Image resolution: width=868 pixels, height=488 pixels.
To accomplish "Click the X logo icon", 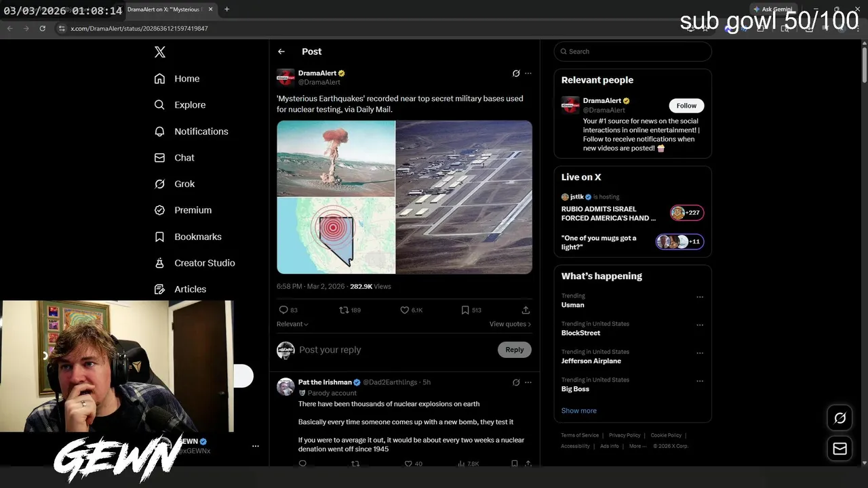I will tap(160, 52).
